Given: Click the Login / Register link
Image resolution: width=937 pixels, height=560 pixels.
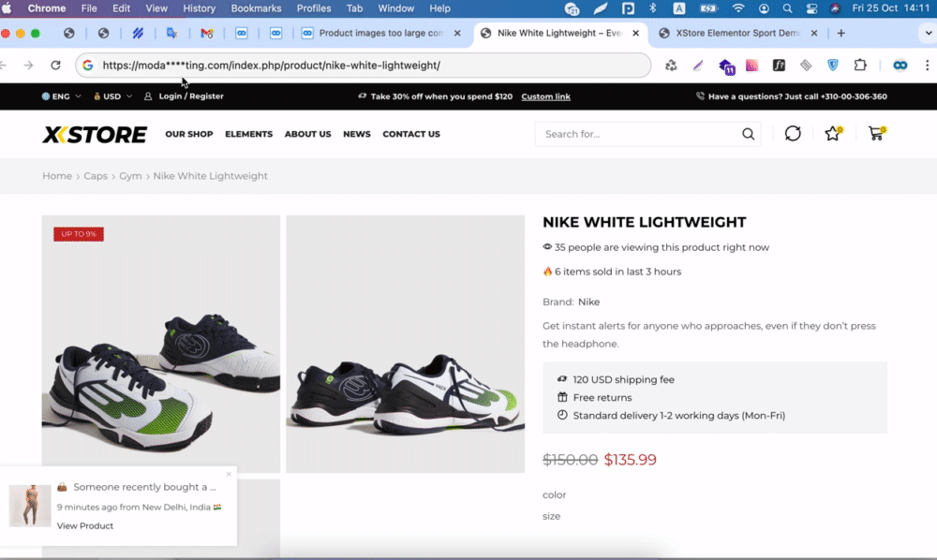Looking at the screenshot, I should click(190, 96).
